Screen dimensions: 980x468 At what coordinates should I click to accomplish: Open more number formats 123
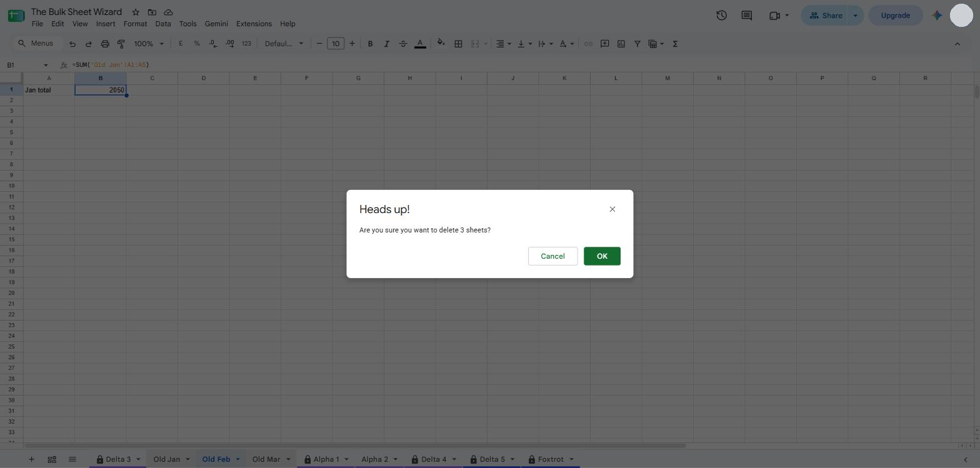(246, 44)
